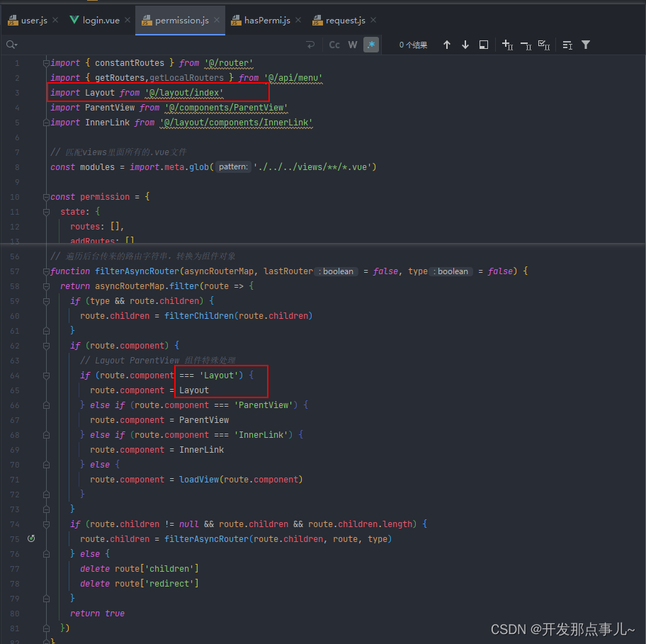Select all occurrences icon in search bar
This screenshot has height=644, width=646.
(x=544, y=45)
